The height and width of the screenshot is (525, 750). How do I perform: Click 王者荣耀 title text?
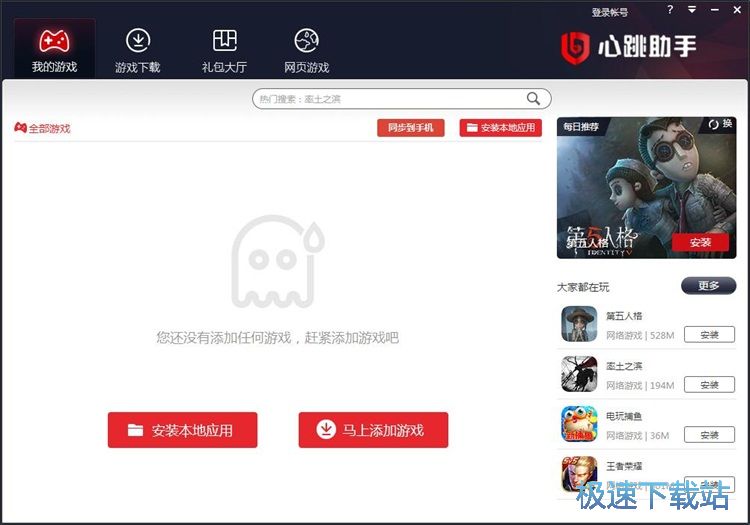624,466
